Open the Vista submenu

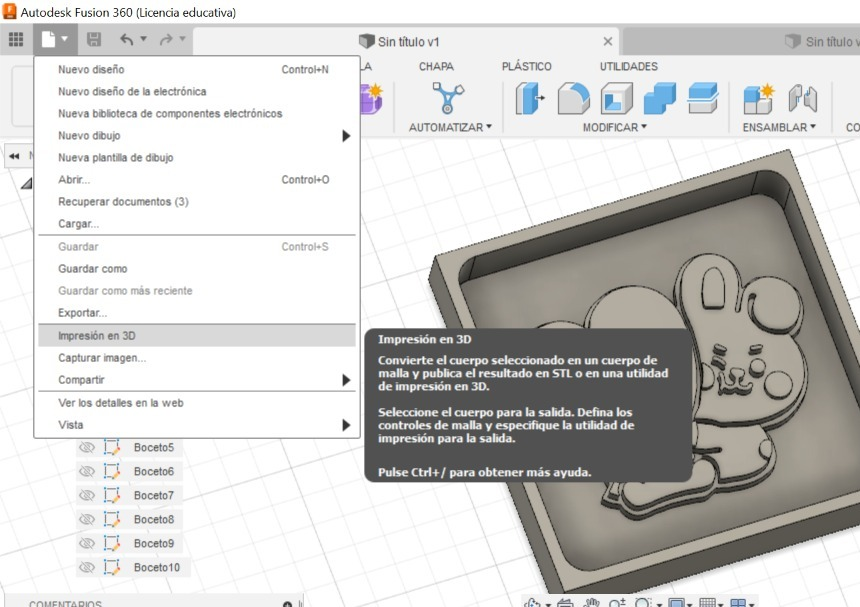(x=197, y=424)
